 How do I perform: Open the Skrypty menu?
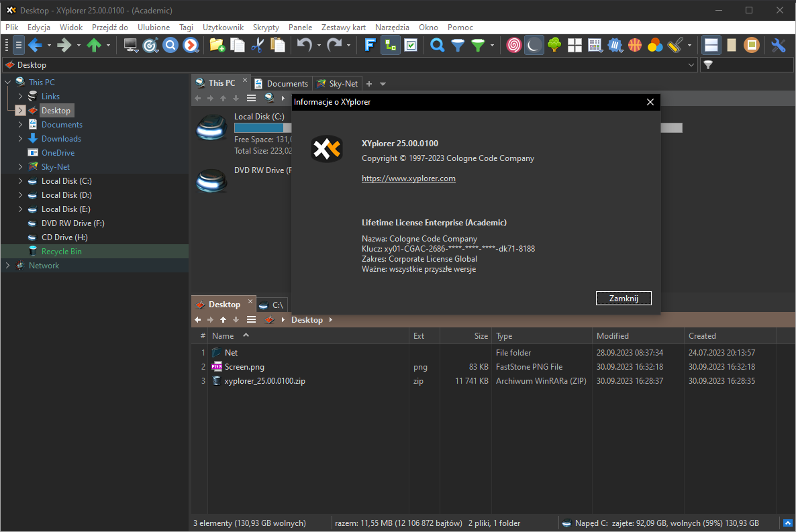click(266, 28)
